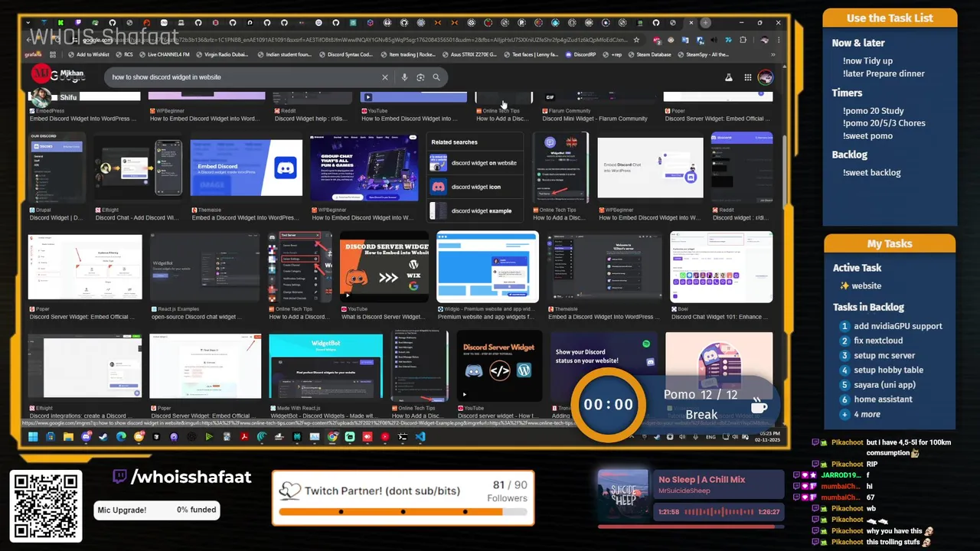Open a new Chrome tab
980x551 pixels.
(x=705, y=22)
